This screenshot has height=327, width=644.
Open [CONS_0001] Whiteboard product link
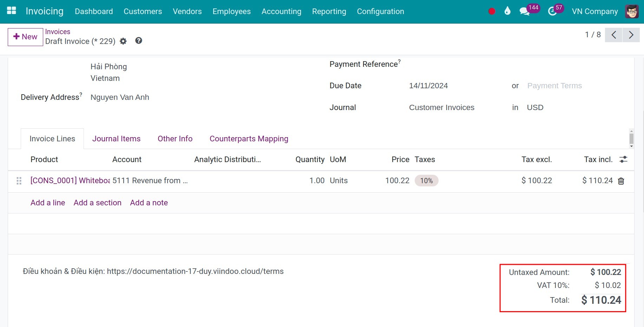pos(70,181)
